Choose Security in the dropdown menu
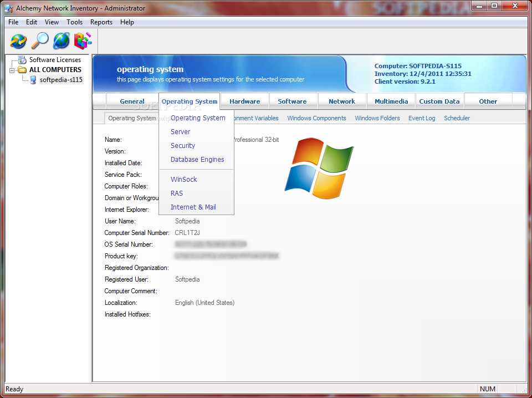 [182, 146]
